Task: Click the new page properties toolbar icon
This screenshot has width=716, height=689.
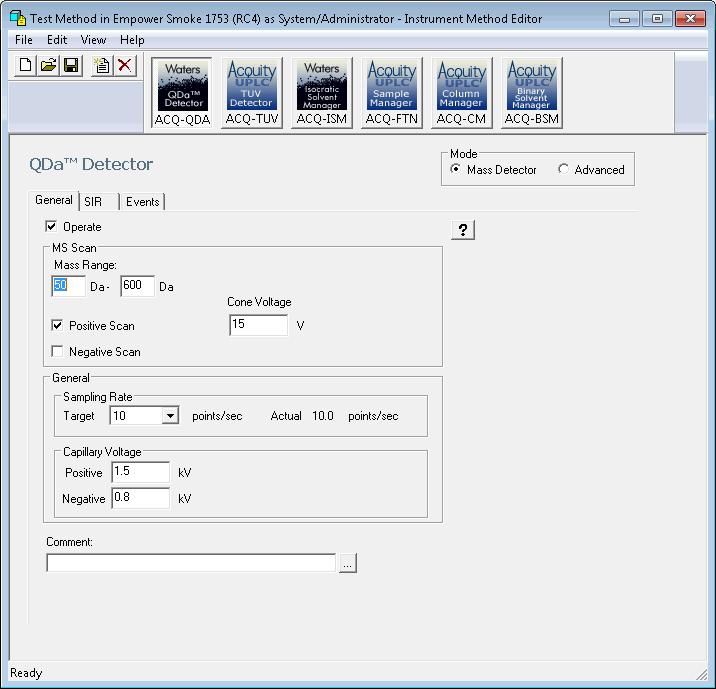Action: (x=102, y=66)
